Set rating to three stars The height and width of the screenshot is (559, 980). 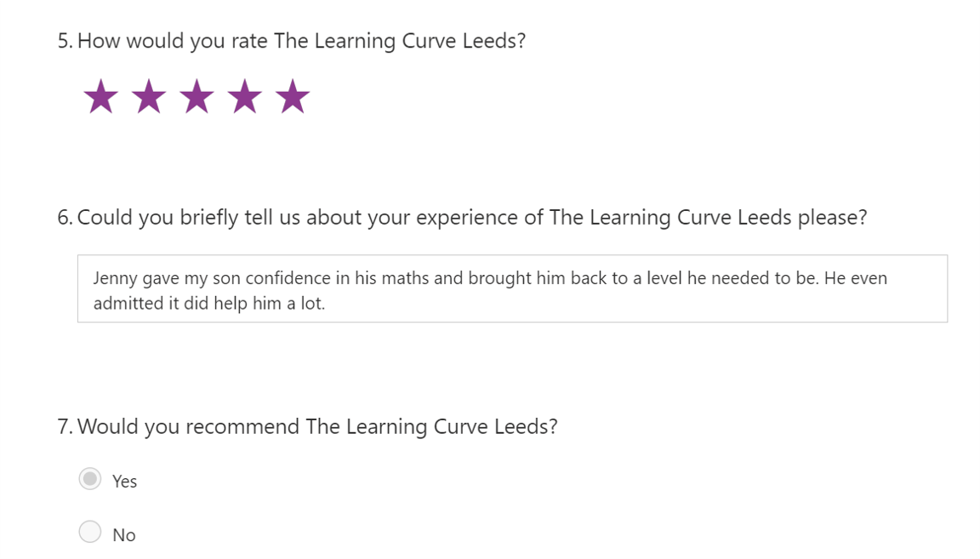pos(197,97)
